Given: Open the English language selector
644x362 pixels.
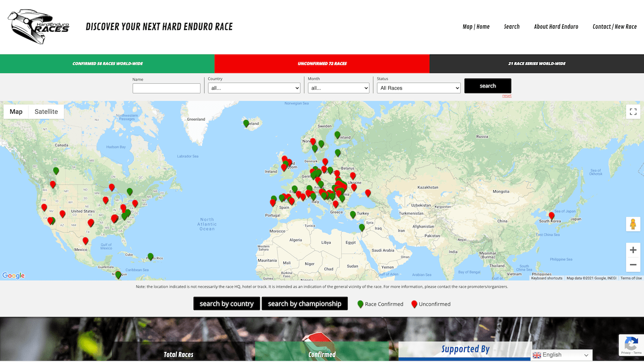Looking at the screenshot, I should (x=561, y=355).
